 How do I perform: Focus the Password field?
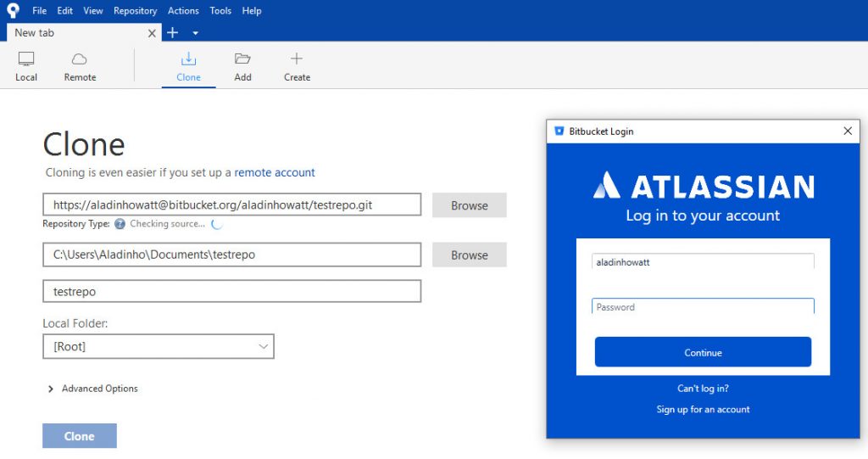[703, 306]
